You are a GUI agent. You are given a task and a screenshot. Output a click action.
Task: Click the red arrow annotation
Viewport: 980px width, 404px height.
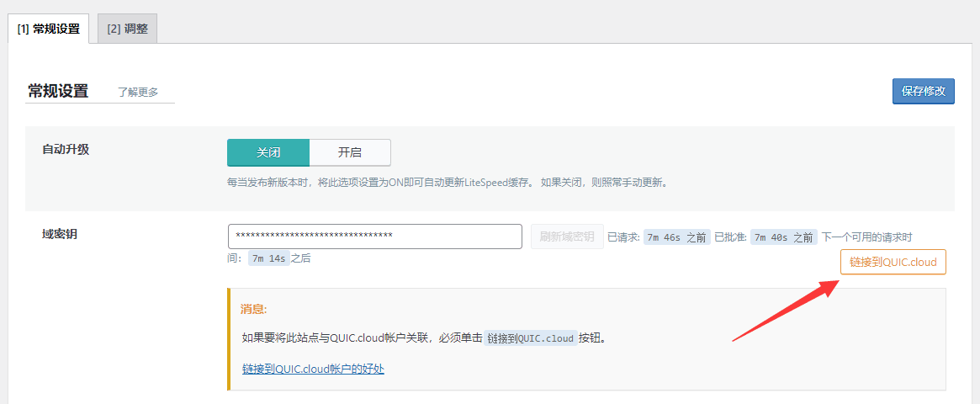tap(784, 311)
